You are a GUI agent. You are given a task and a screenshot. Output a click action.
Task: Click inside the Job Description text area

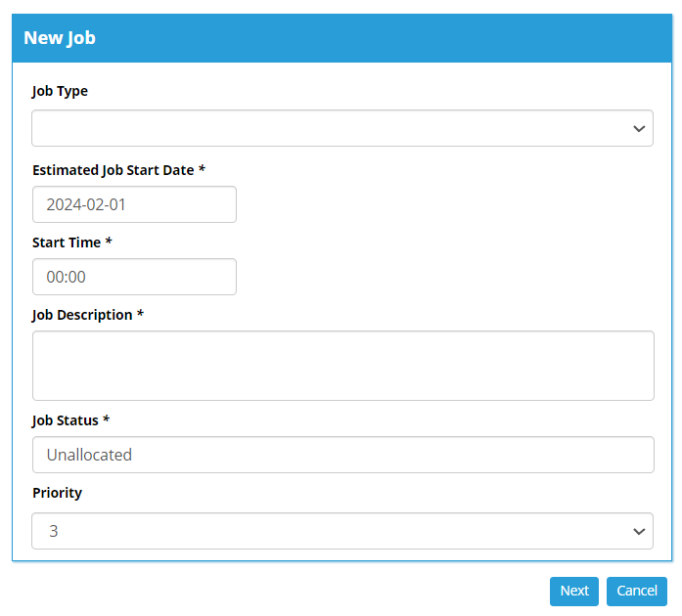(342, 365)
